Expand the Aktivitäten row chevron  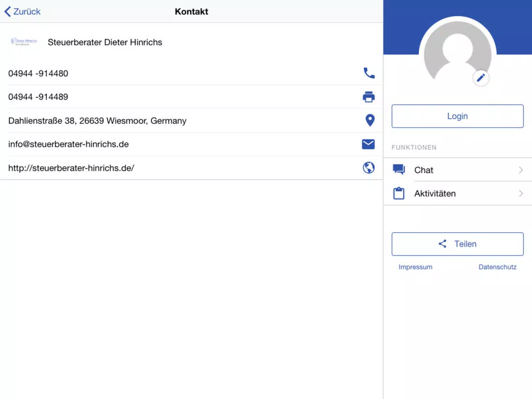[521, 193]
